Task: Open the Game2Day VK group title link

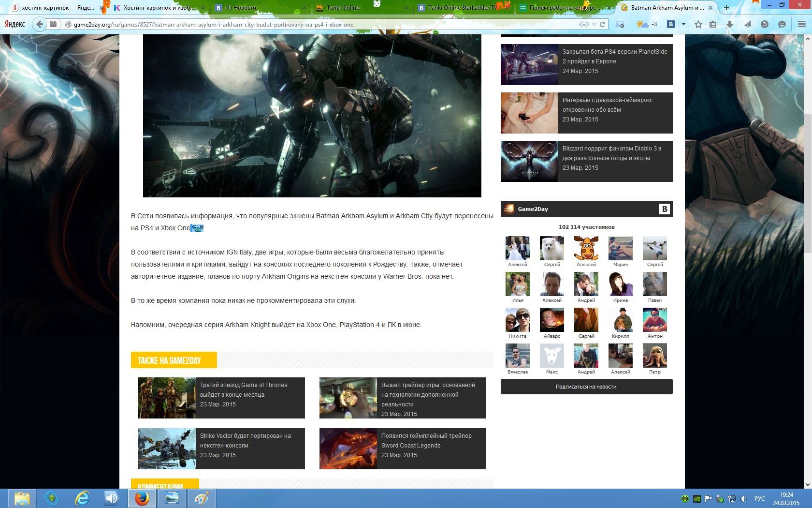Action: [533, 209]
